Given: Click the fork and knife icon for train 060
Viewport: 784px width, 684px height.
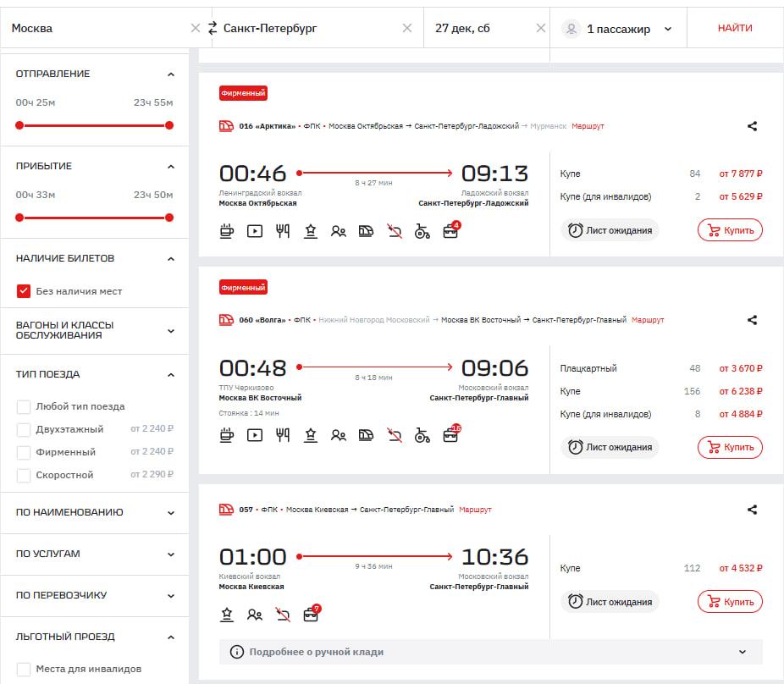Looking at the screenshot, I should pyautogui.click(x=283, y=435).
